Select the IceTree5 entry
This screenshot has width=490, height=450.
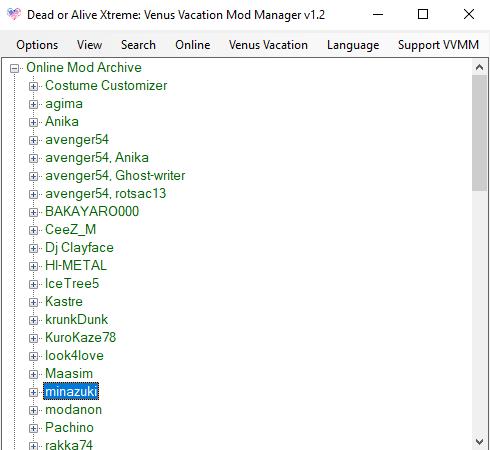(72, 284)
